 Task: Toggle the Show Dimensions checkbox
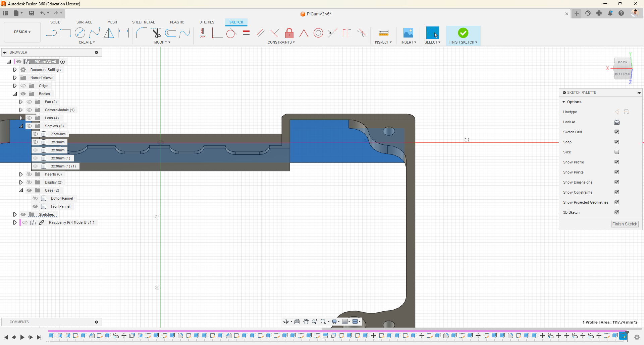point(617,182)
